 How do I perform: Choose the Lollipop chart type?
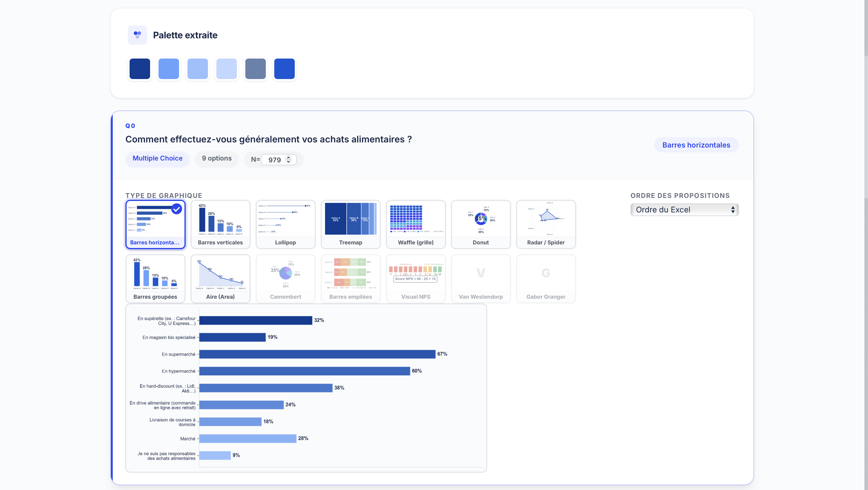[x=285, y=224]
